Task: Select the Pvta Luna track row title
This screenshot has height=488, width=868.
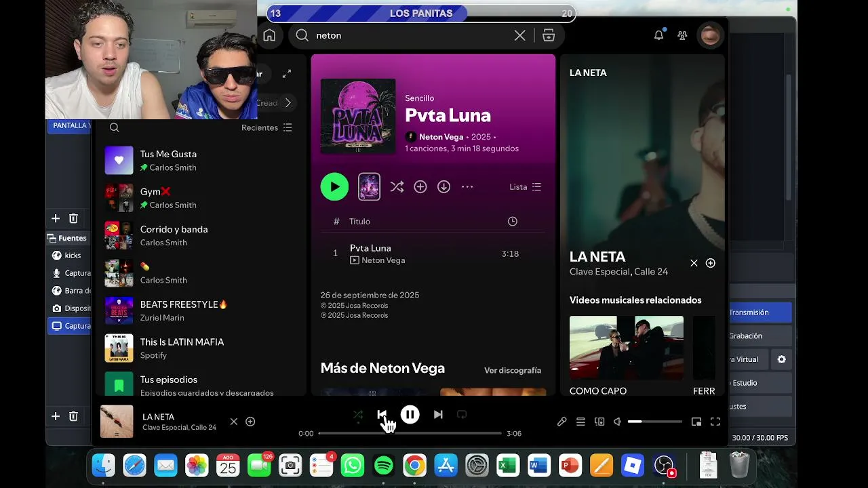Action: coord(370,248)
